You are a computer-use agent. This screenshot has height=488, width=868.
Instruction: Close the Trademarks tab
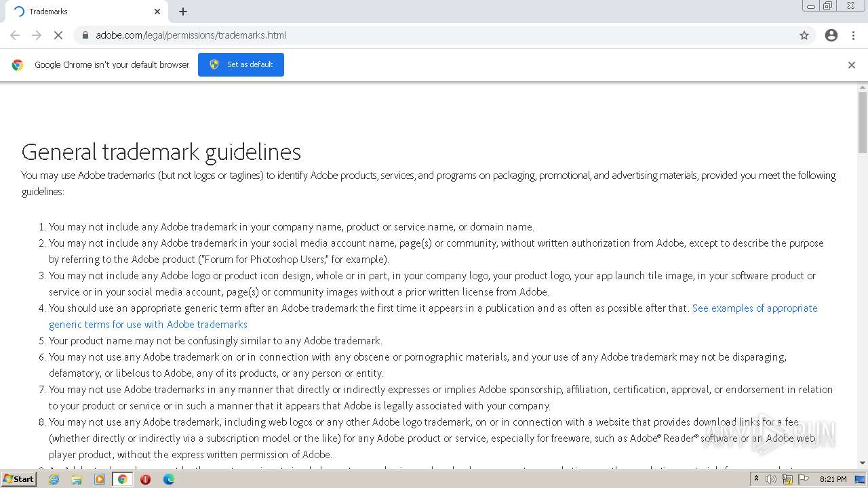coord(157,12)
